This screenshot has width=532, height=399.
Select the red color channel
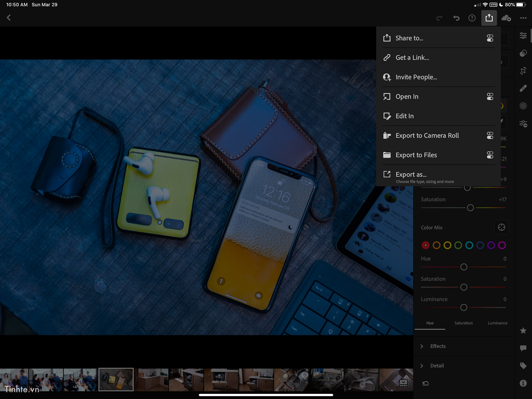pyautogui.click(x=425, y=245)
